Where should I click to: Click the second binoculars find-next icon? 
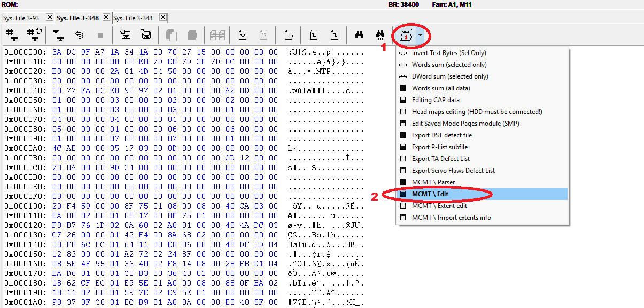[380, 35]
